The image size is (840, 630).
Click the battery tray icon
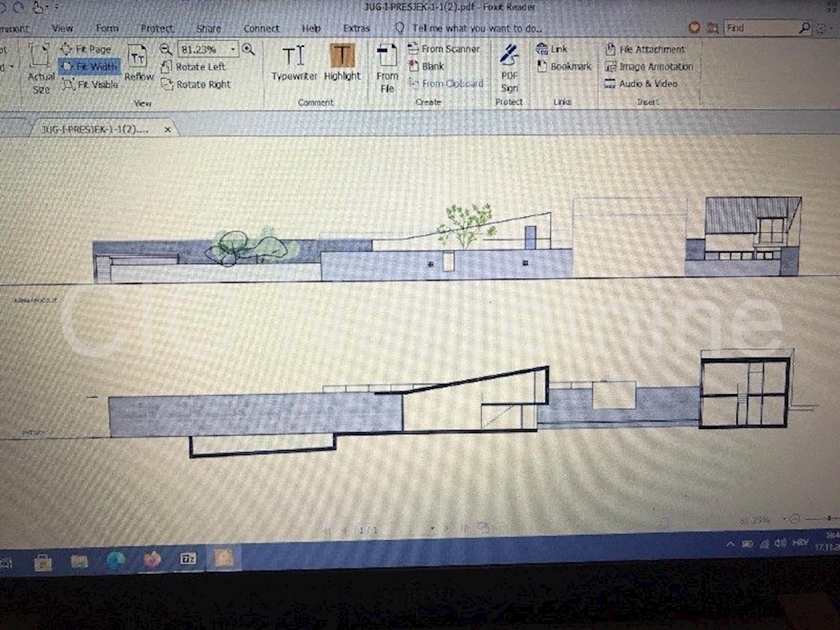[747, 544]
